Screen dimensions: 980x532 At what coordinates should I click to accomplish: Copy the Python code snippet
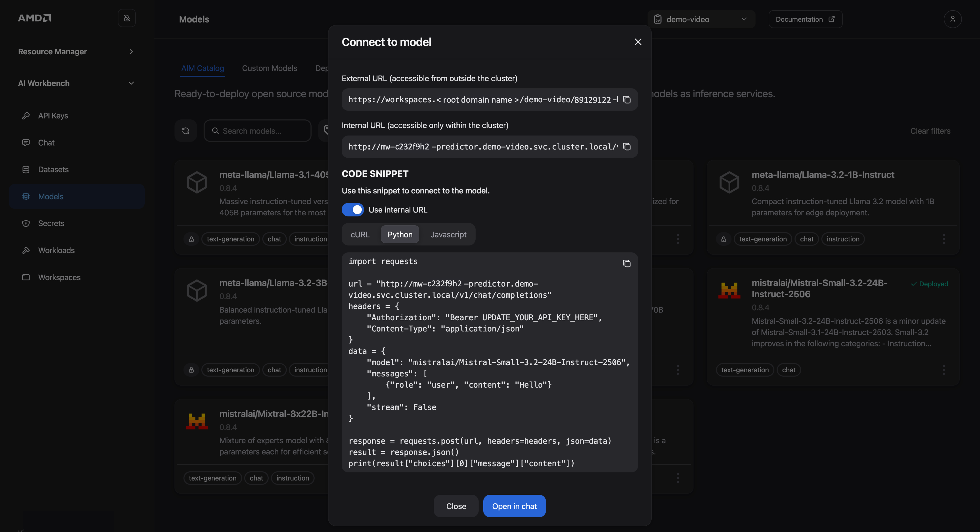[627, 264]
